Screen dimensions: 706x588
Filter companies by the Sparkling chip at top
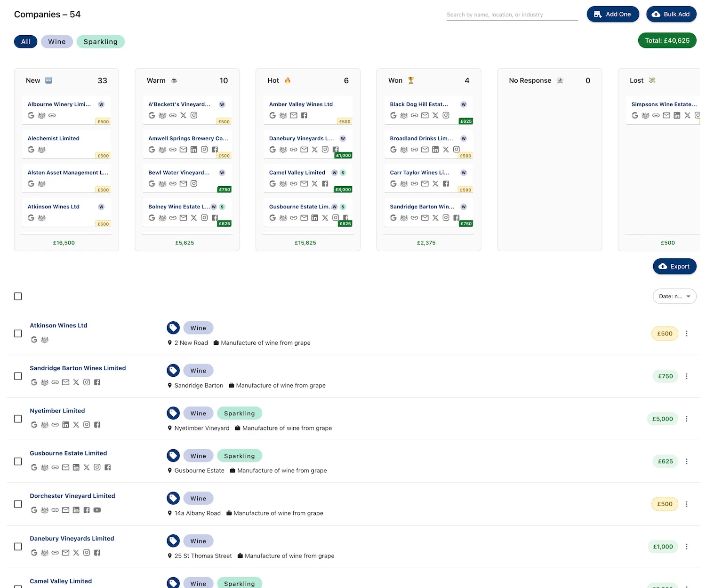[x=101, y=41]
